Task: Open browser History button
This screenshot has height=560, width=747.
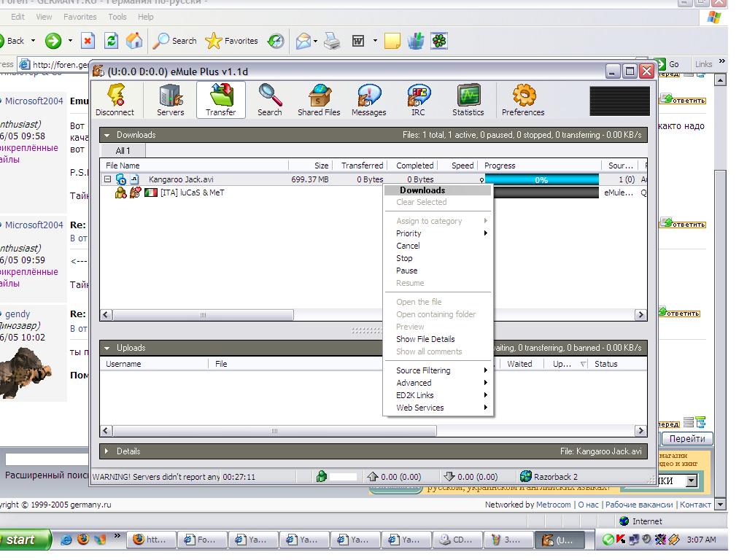Action: (x=276, y=41)
